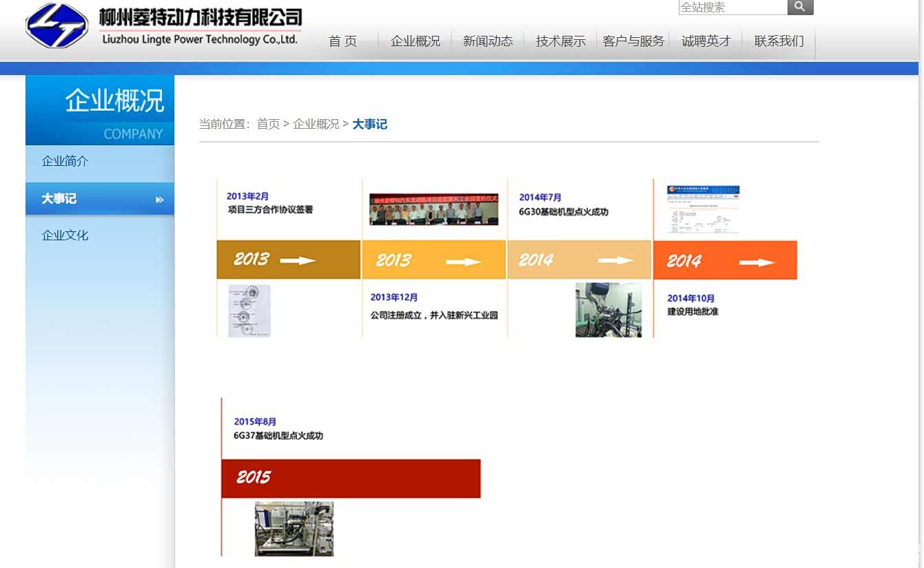Open 联系我们 in the top menu
Image resolution: width=924 pixels, height=568 pixels.
779,41
